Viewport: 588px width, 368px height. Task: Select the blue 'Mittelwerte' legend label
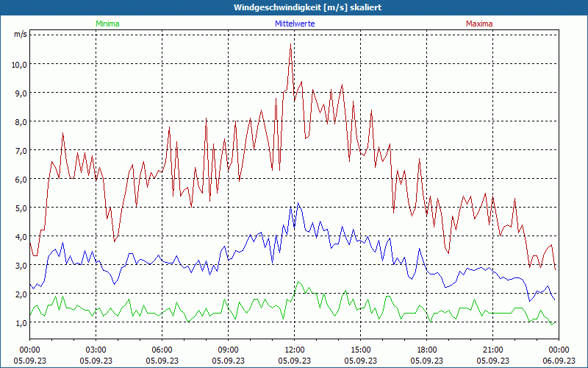pyautogui.click(x=295, y=24)
